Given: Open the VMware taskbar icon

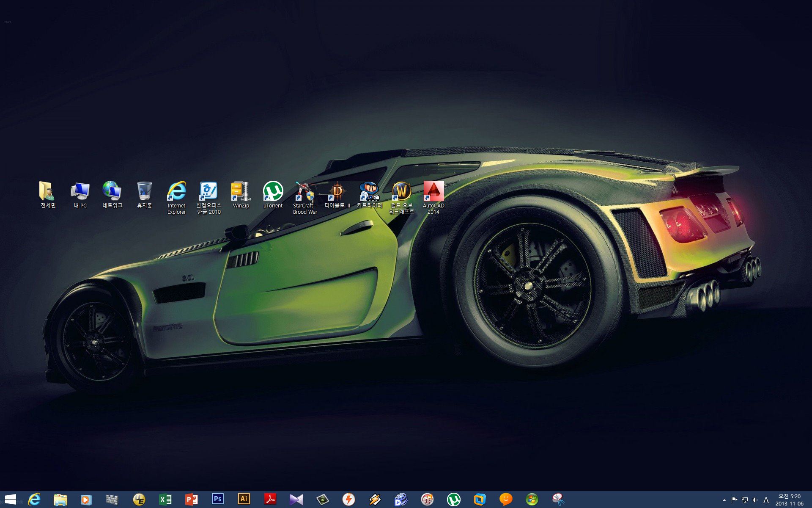Looking at the screenshot, I should coord(480,500).
